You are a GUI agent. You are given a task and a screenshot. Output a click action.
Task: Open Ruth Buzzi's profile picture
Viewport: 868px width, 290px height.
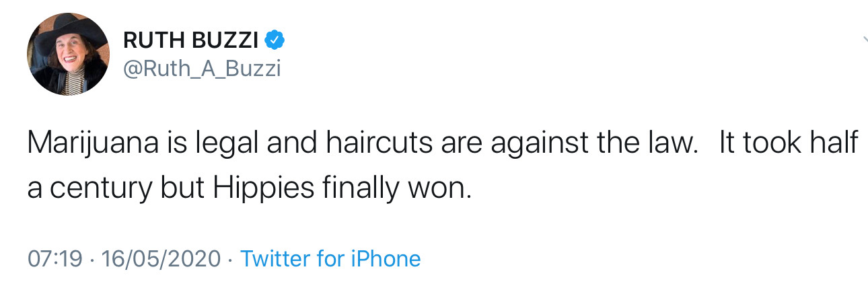coord(67,55)
